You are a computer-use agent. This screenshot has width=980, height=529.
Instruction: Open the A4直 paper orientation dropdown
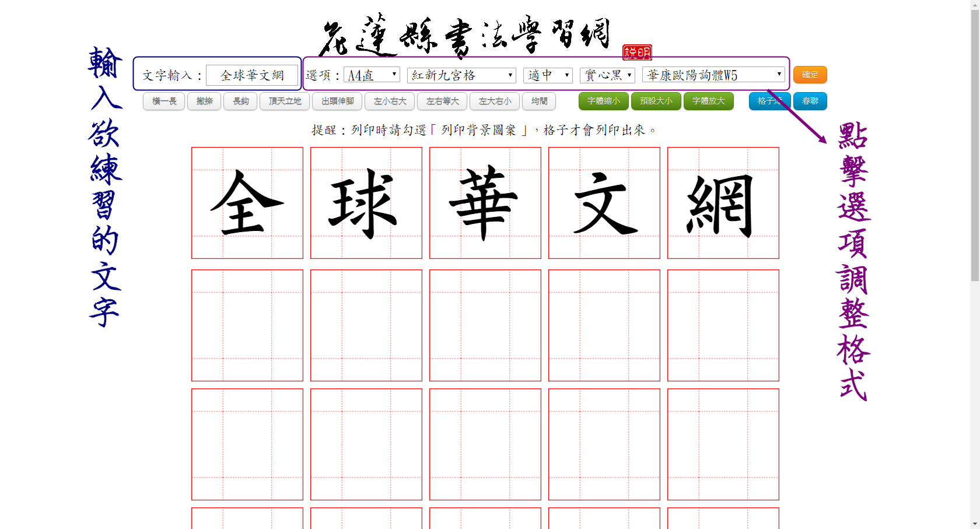pos(372,75)
